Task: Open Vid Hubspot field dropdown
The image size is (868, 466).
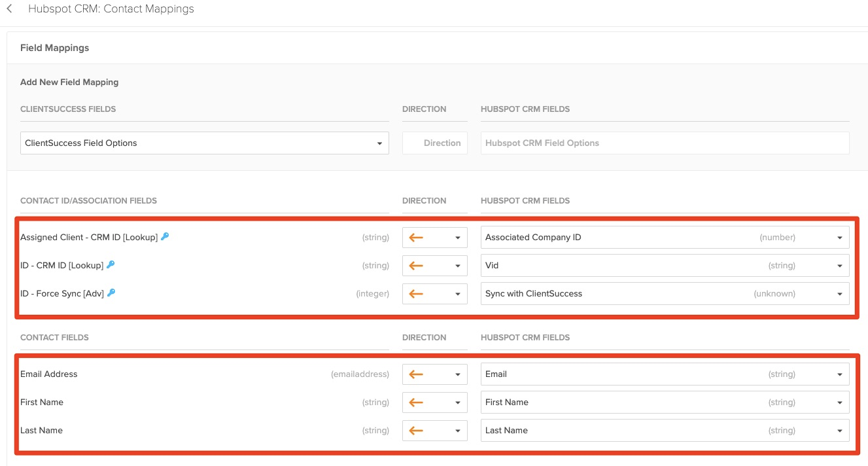Action: pos(665,266)
